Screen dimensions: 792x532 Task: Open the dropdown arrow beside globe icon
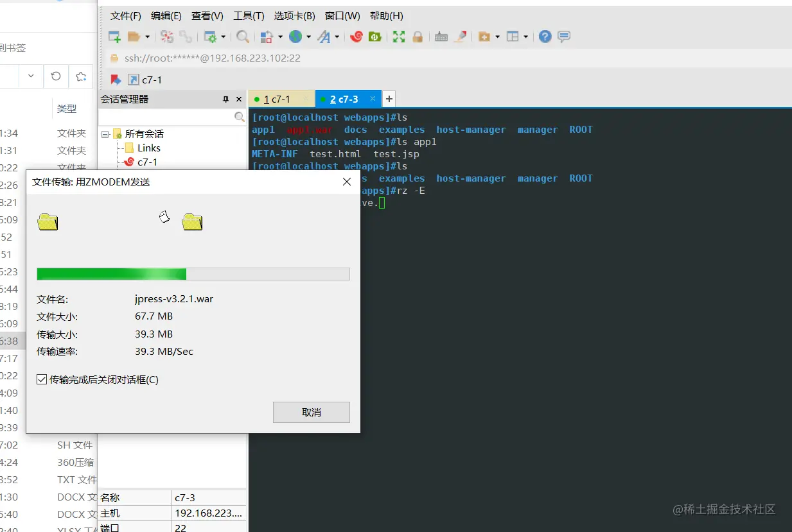[308, 37]
